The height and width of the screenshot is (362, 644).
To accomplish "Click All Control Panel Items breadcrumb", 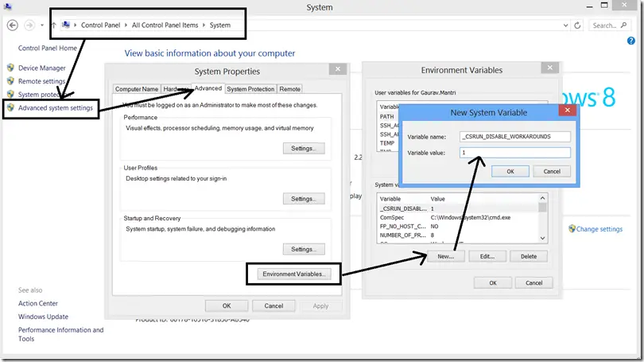I will point(165,25).
